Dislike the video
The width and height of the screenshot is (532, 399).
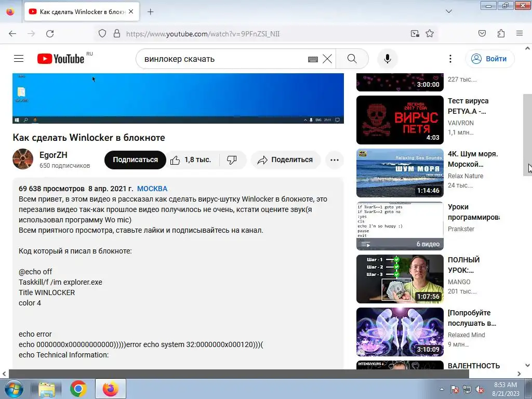[232, 160]
